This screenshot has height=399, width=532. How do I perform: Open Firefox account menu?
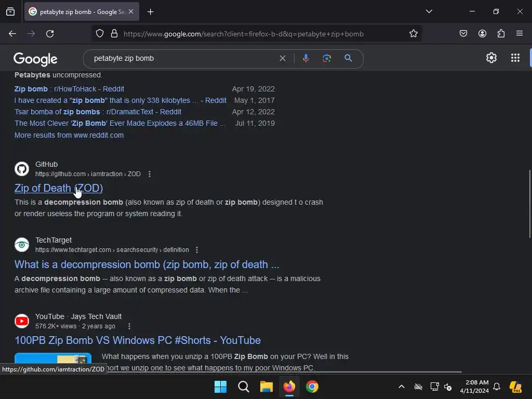(482, 34)
